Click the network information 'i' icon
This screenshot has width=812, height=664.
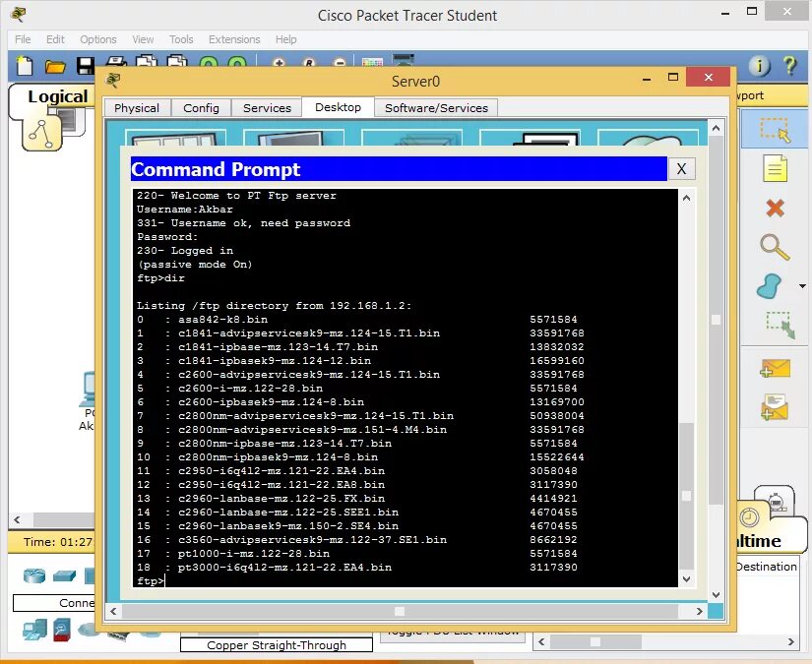pos(759,66)
